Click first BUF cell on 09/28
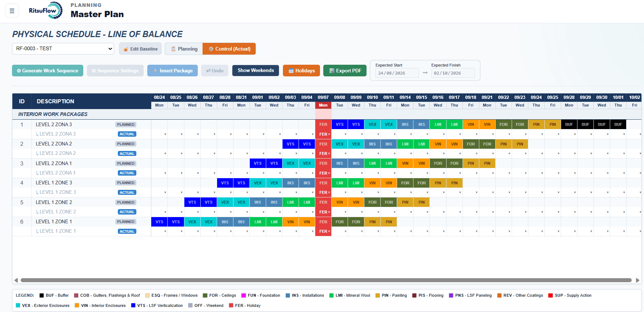The image size is (644, 312). pos(569,124)
